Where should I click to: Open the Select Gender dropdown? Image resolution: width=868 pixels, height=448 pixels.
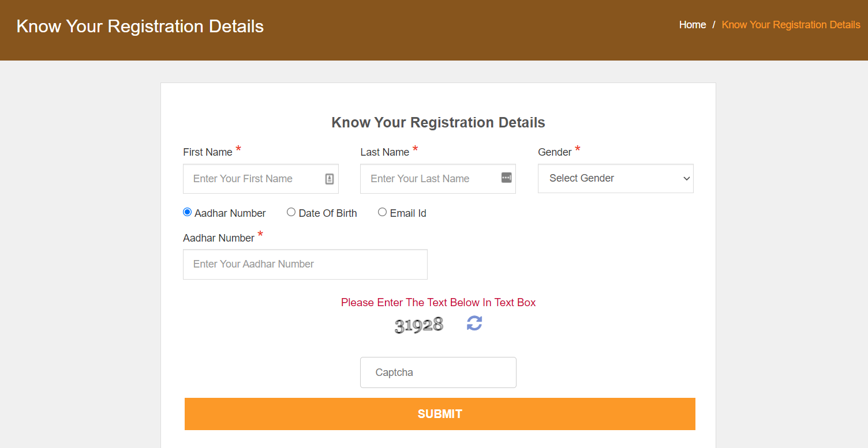(616, 179)
